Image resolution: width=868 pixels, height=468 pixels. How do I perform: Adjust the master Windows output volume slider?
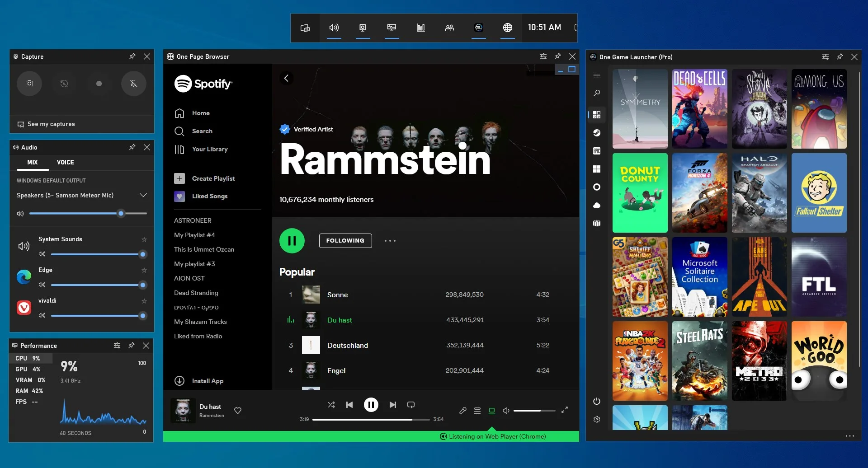tap(88, 213)
